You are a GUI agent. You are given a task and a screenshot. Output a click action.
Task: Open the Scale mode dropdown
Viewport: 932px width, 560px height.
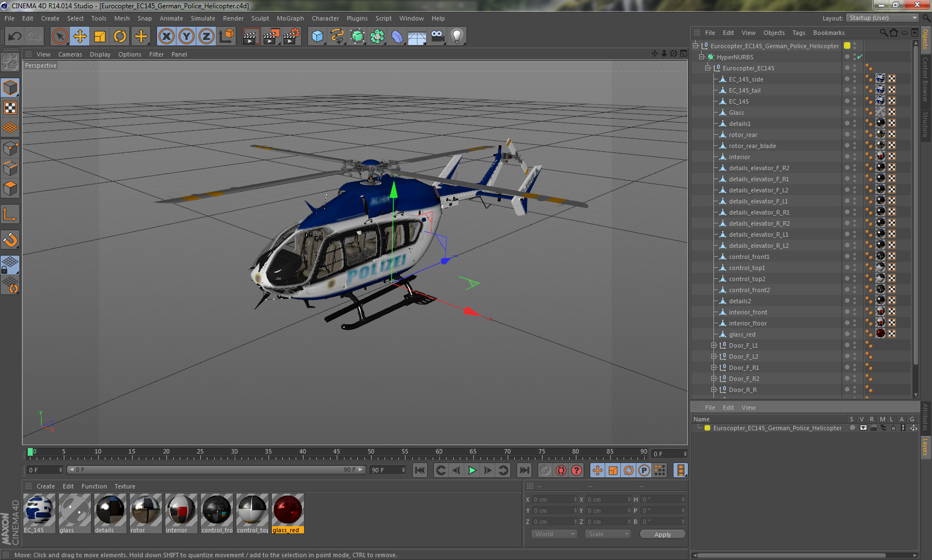609,534
